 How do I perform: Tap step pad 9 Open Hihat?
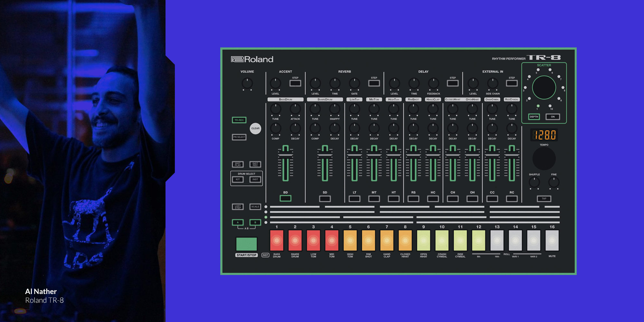[423, 240]
